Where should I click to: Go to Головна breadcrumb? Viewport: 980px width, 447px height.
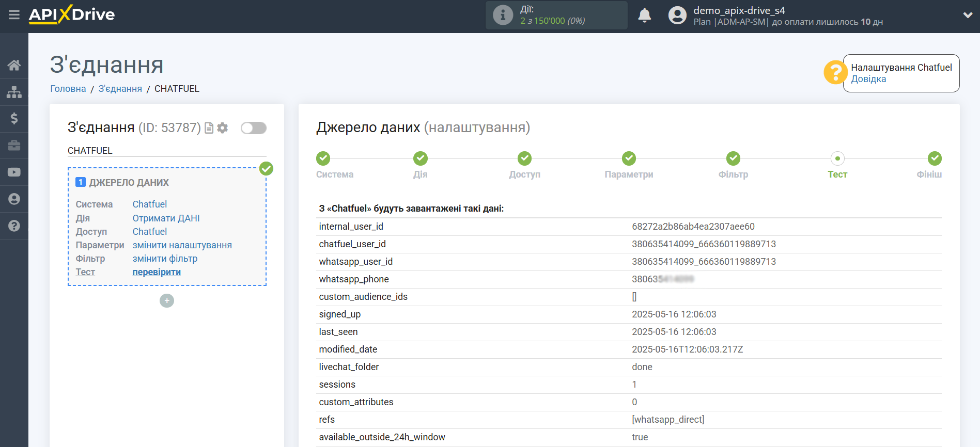68,89
